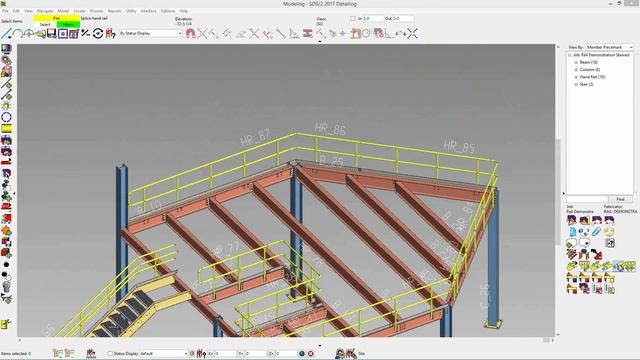The height and width of the screenshot is (360, 640).
Task: Expand the Hand Rail (19) tree node
Action: pos(576,77)
